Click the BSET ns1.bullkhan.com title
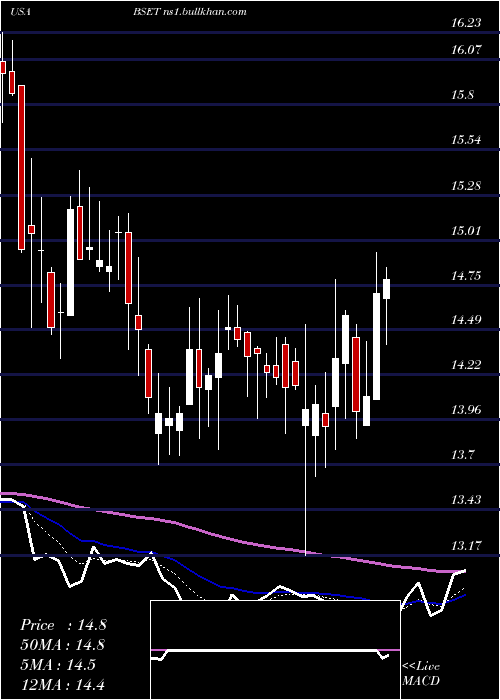Image resolution: width=500 pixels, height=700 pixels. (x=190, y=12)
